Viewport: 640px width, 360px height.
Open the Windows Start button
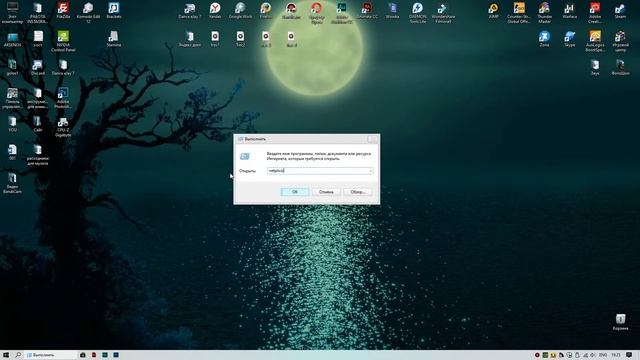click(6, 355)
